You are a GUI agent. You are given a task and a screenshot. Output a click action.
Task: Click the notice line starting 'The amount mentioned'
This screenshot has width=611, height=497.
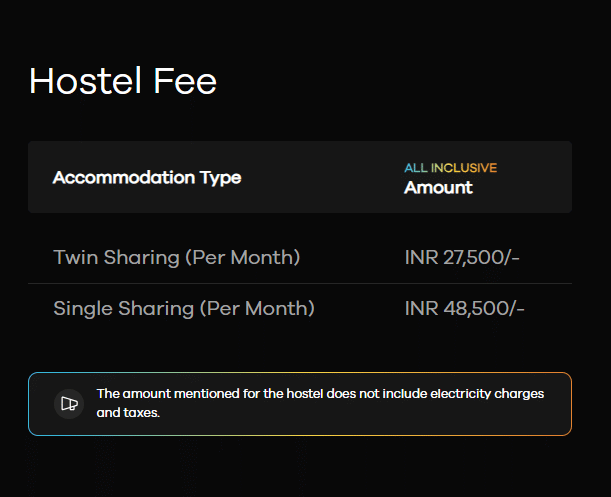pyautogui.click(x=320, y=394)
